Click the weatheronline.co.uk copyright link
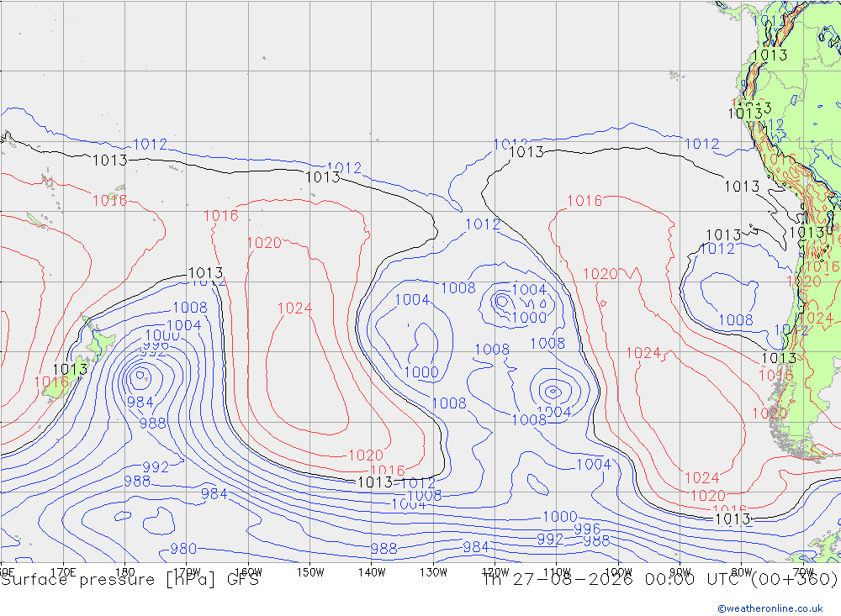Image resolution: width=841 pixels, height=616 pixels. (x=770, y=608)
